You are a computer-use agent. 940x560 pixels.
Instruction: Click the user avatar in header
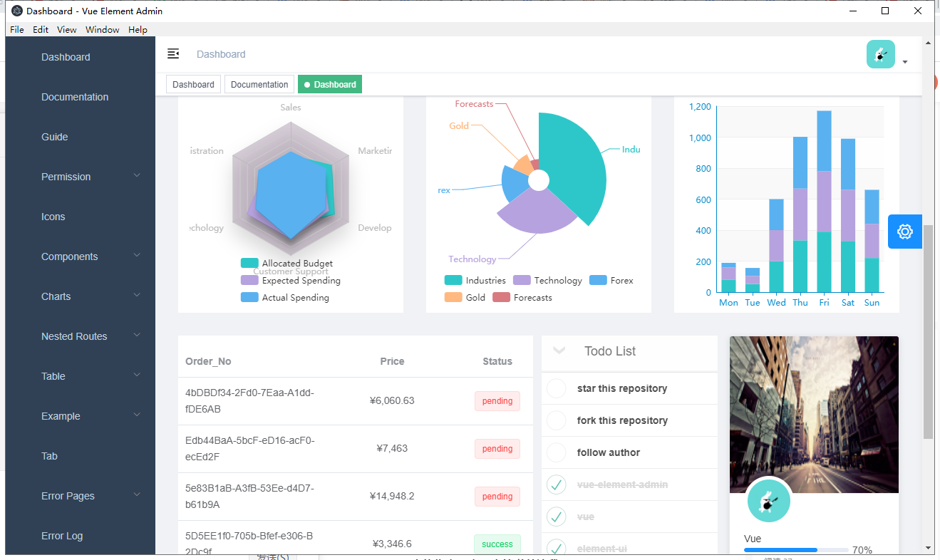click(x=881, y=54)
